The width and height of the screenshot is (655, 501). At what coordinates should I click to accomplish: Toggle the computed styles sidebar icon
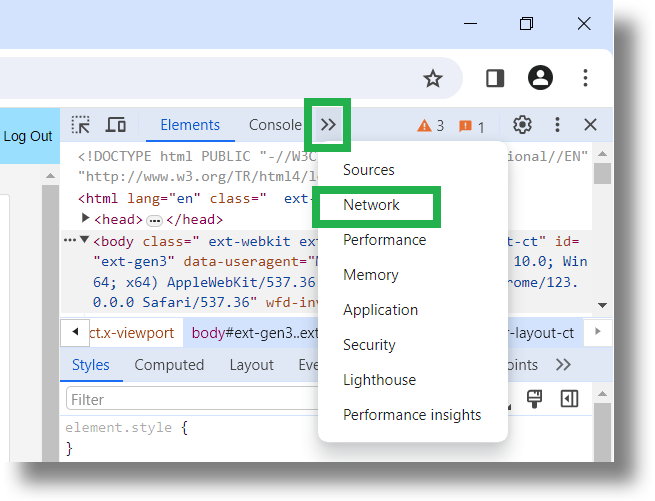point(569,399)
